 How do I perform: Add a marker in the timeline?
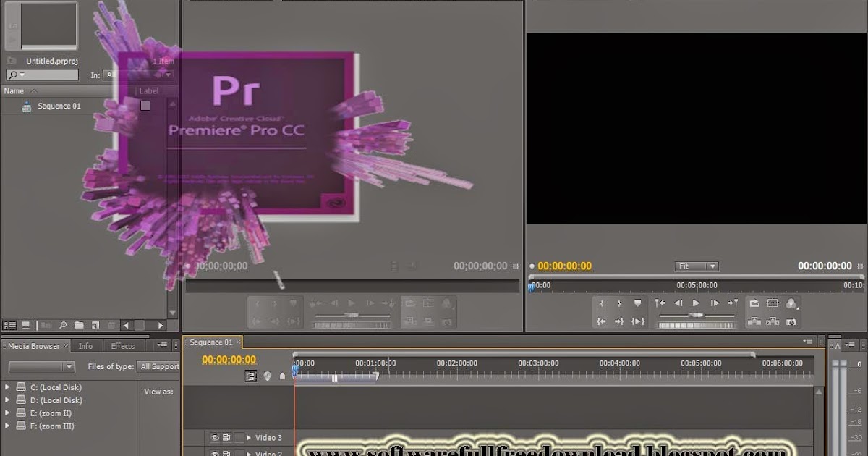coord(282,376)
